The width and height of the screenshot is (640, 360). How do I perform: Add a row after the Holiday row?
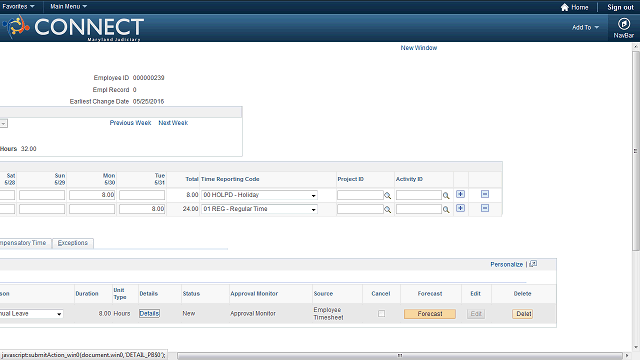tap(460, 194)
